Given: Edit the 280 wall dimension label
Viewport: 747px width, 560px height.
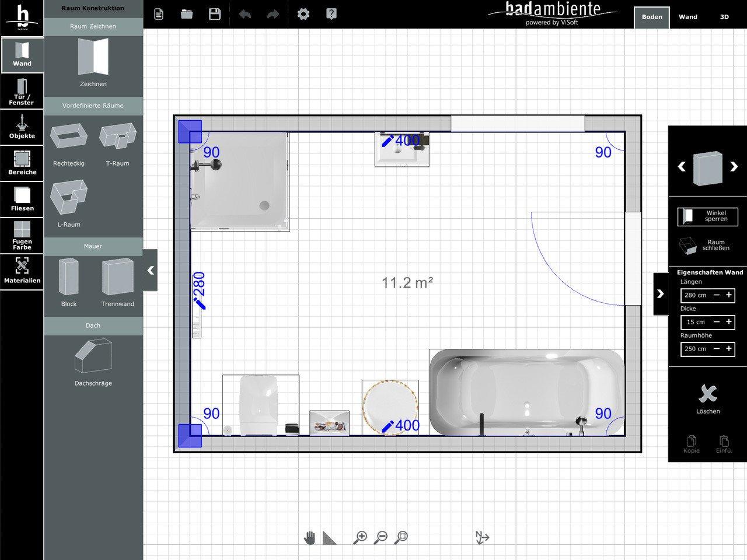Looking at the screenshot, I should pos(200,290).
